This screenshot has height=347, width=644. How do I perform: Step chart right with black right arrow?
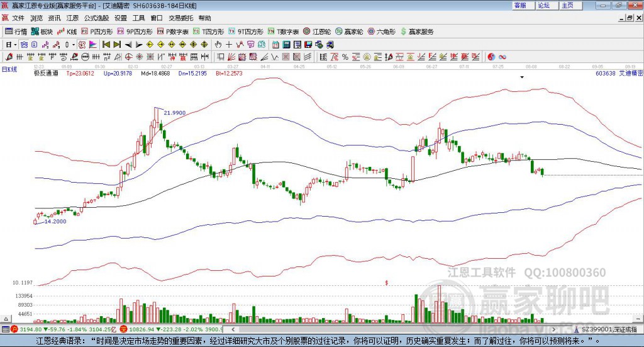[139, 45]
